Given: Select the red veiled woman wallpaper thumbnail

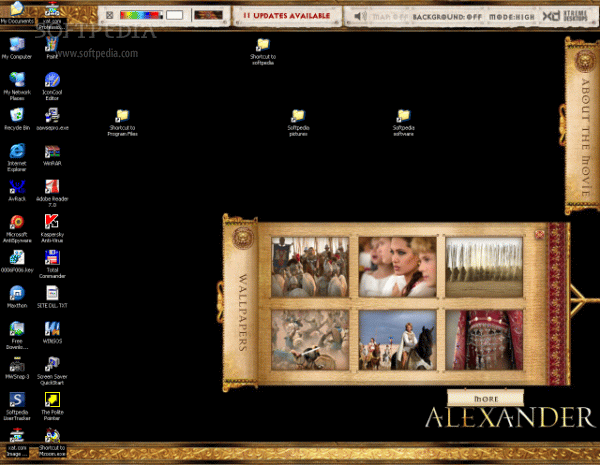Looking at the screenshot, I should click(x=484, y=340).
